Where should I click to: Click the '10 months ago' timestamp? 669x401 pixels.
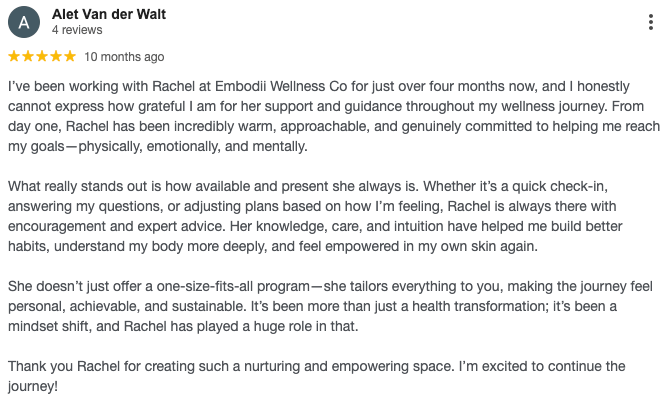[124, 57]
